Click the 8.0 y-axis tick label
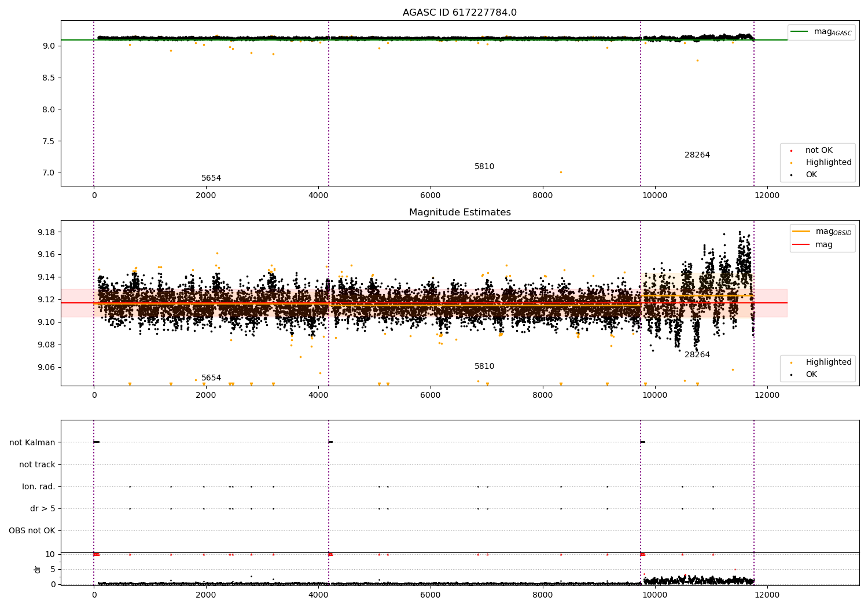The width and height of the screenshot is (868, 608). point(49,109)
